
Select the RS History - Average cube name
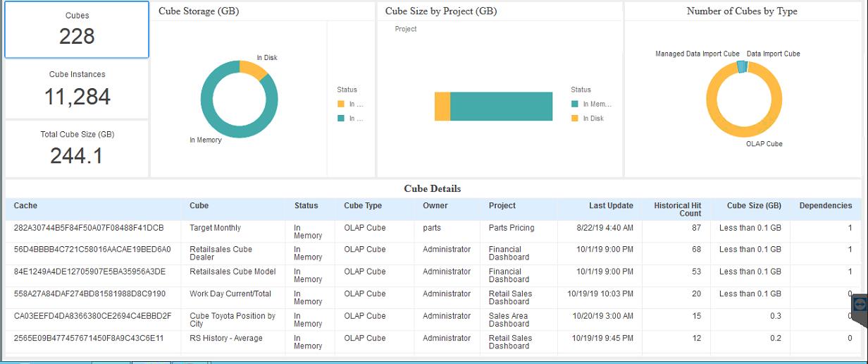225,339
